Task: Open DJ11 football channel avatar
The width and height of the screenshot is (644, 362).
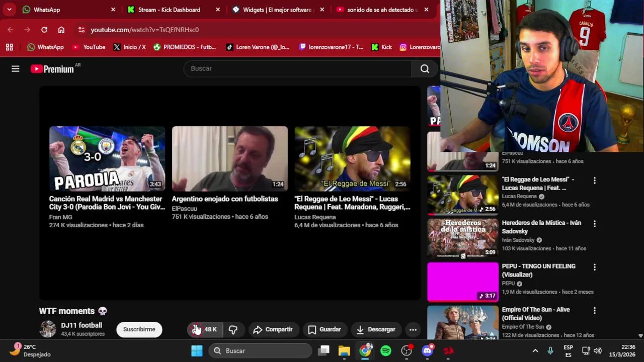Action: click(48, 329)
